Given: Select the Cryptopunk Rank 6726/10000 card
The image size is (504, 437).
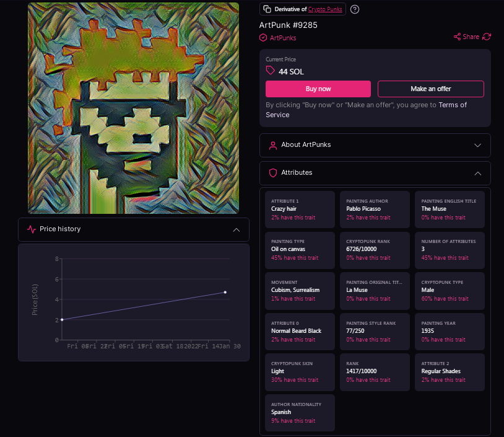Looking at the screenshot, I should tap(375, 250).
